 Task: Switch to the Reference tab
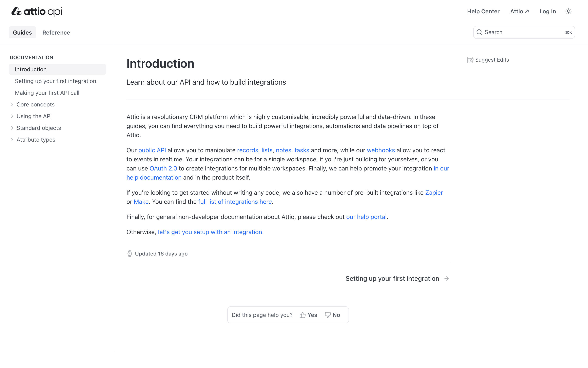pyautogui.click(x=56, y=32)
